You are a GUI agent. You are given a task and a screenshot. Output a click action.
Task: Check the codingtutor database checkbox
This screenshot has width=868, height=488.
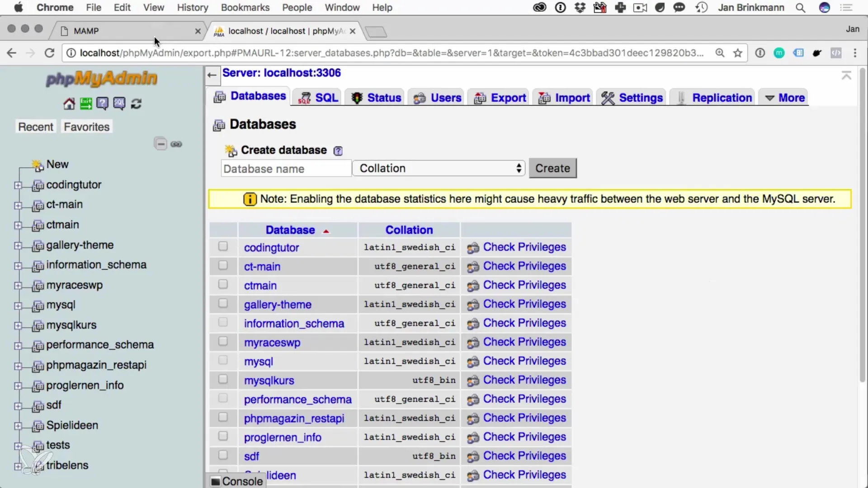point(223,246)
